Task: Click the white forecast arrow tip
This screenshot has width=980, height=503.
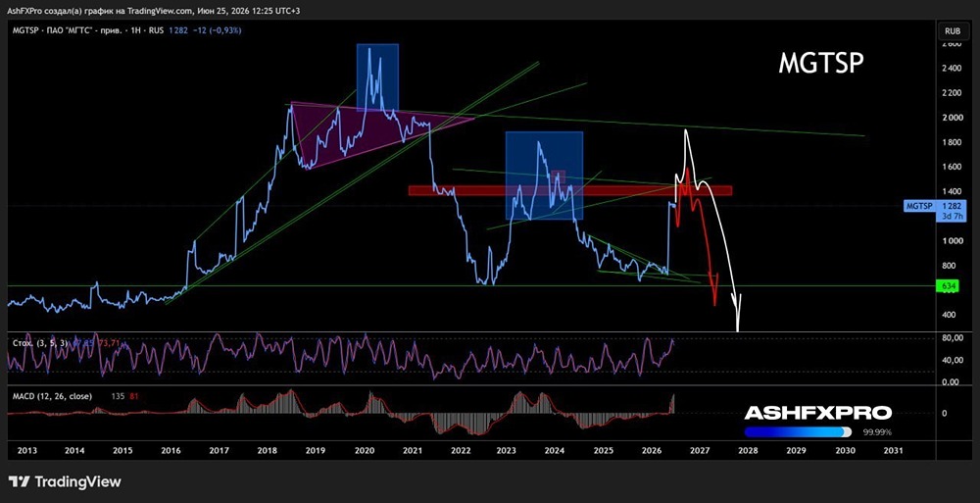Action: click(x=738, y=327)
